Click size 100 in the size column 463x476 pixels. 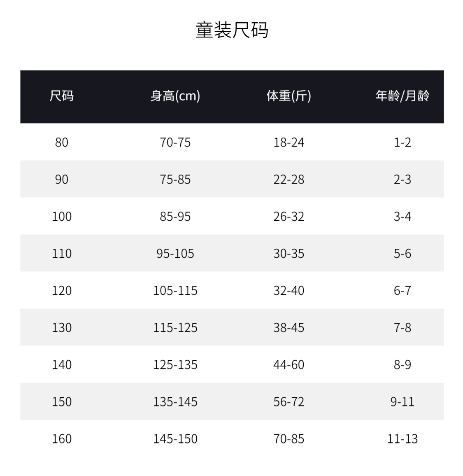click(x=62, y=217)
